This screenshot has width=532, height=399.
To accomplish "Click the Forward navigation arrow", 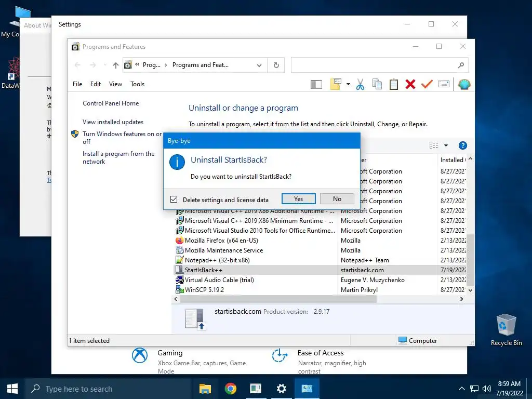I will (92, 65).
